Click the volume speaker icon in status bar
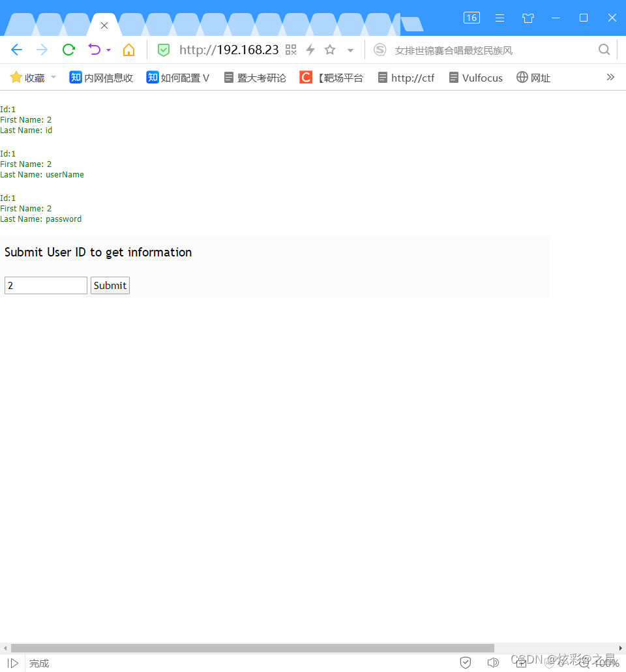626x672 pixels. pos(494,662)
